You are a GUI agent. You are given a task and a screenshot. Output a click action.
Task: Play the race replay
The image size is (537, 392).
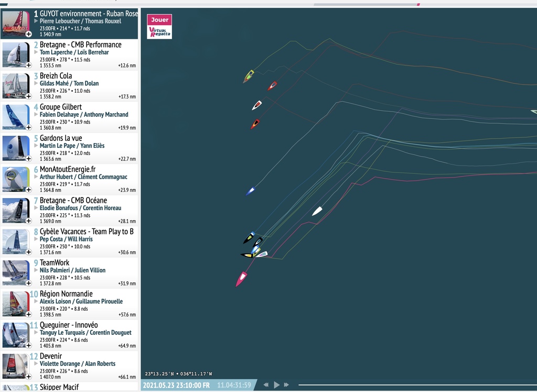[x=277, y=385]
